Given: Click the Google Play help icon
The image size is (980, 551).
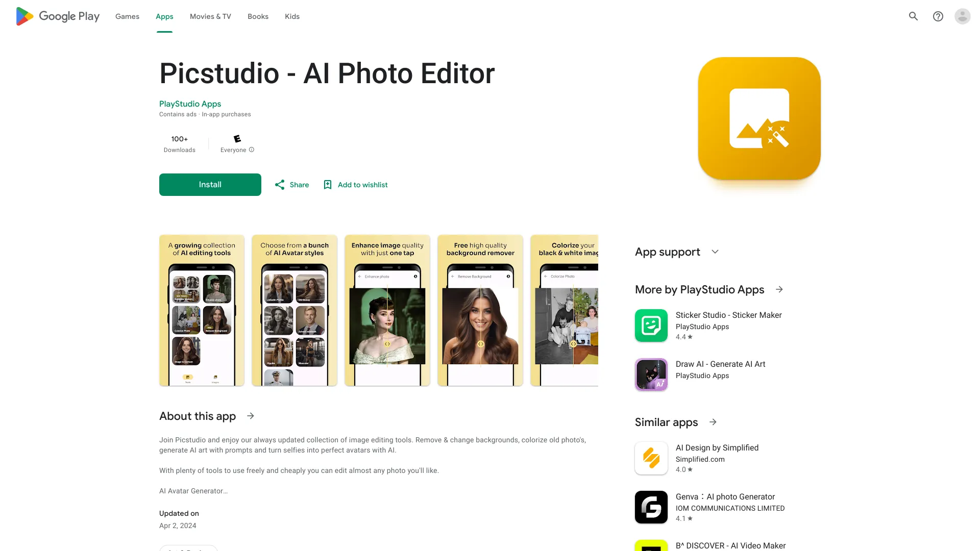Looking at the screenshot, I should (x=938, y=16).
